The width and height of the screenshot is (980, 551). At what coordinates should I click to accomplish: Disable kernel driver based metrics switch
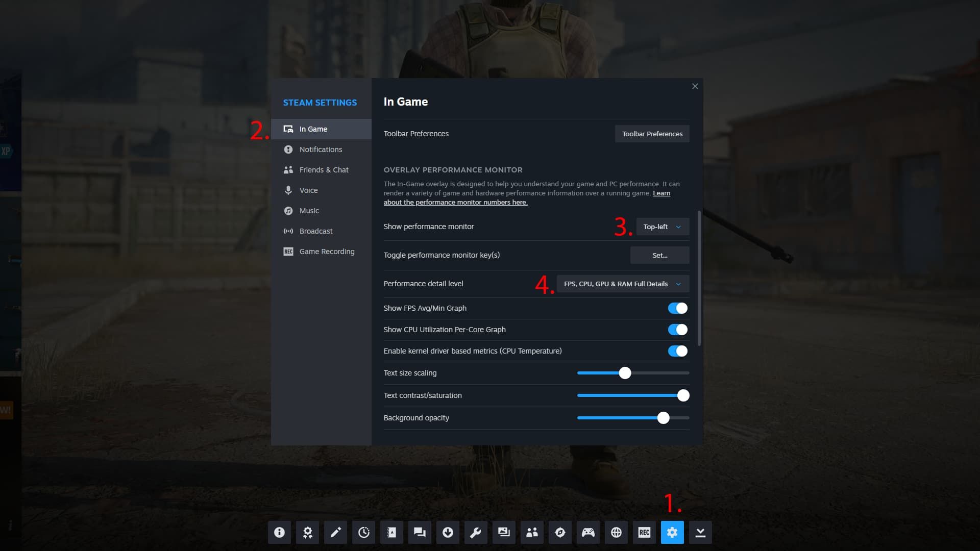[678, 351]
